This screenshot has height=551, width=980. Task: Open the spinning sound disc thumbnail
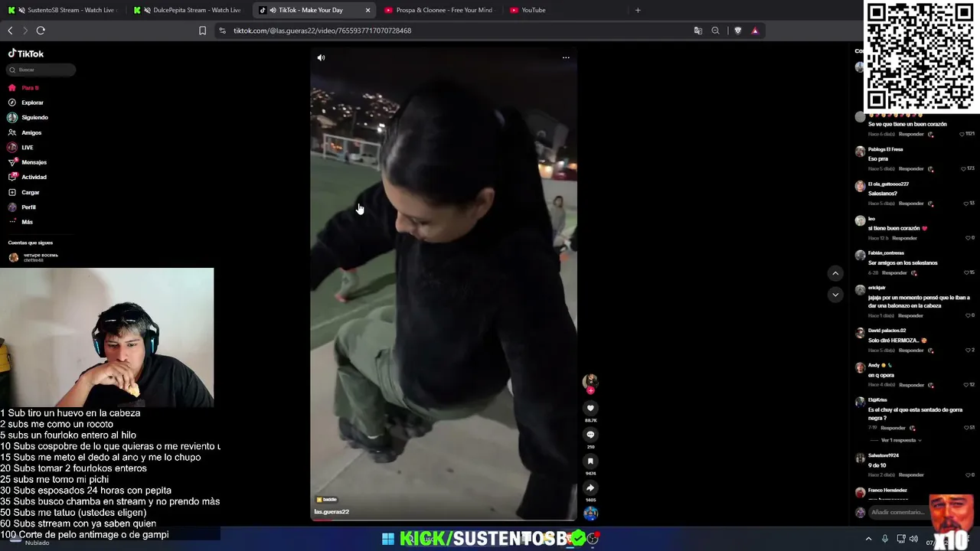(590, 514)
